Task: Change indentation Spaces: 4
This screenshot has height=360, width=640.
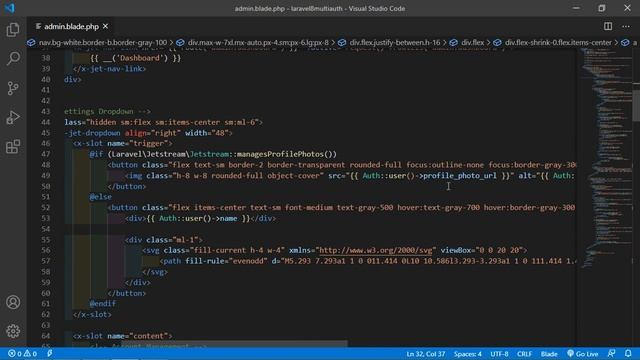Action: 468,354
